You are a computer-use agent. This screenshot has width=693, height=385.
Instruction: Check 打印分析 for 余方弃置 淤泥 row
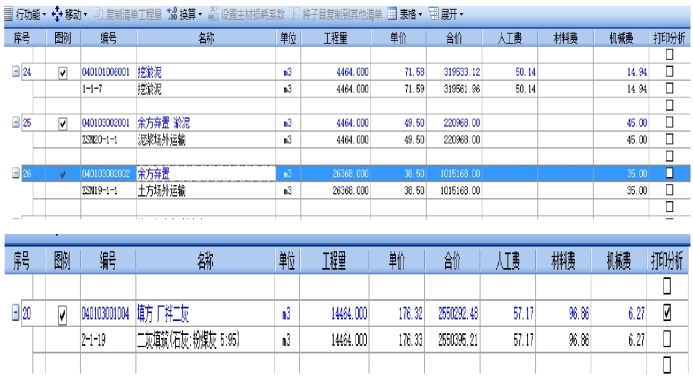coord(670,122)
